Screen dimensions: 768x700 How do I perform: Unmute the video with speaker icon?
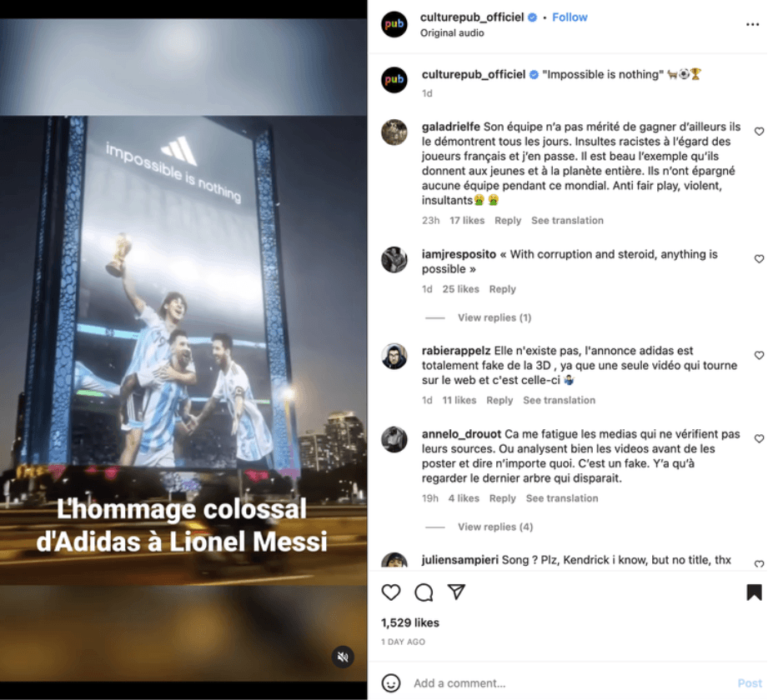point(343,657)
